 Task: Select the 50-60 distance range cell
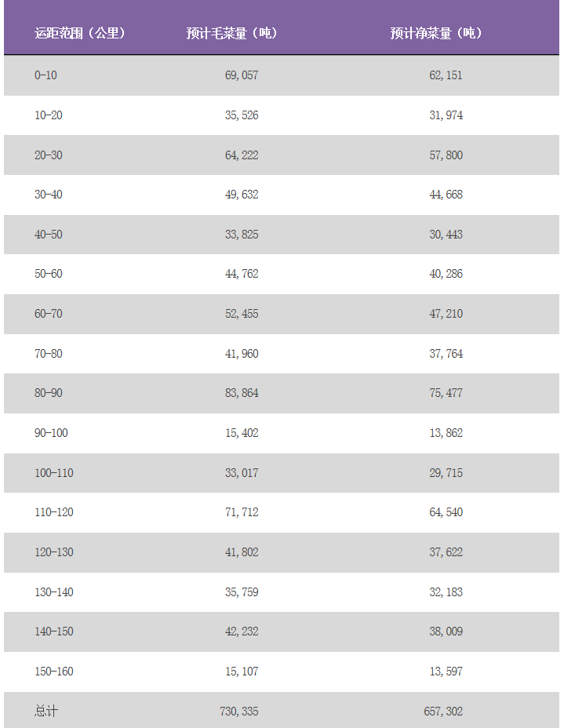[49, 274]
